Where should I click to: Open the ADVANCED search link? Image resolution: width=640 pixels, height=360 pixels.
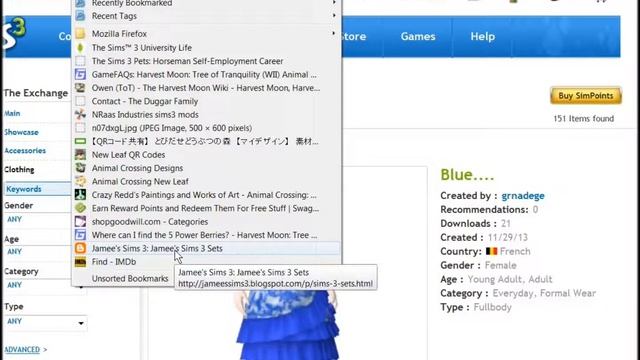tap(22, 350)
